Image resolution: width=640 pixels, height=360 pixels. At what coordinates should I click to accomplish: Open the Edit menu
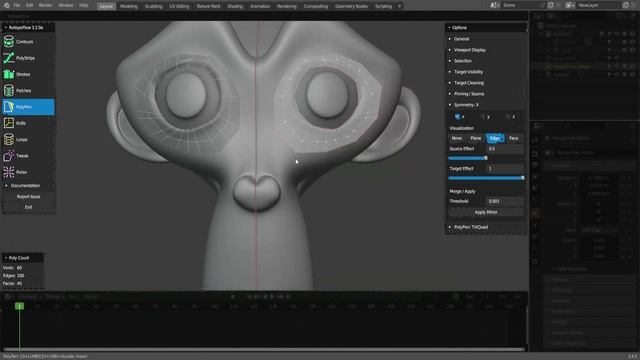pyautogui.click(x=29, y=6)
